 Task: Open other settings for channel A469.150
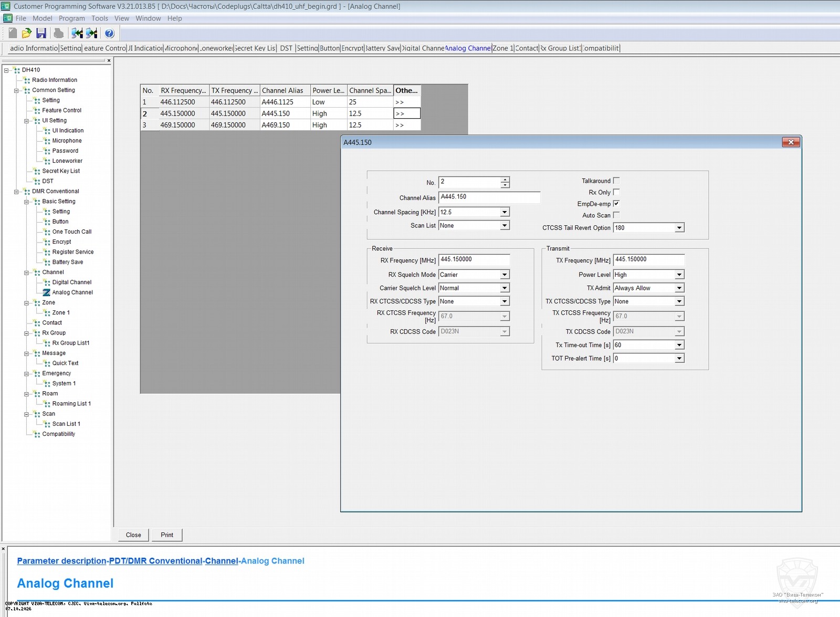[x=407, y=125]
